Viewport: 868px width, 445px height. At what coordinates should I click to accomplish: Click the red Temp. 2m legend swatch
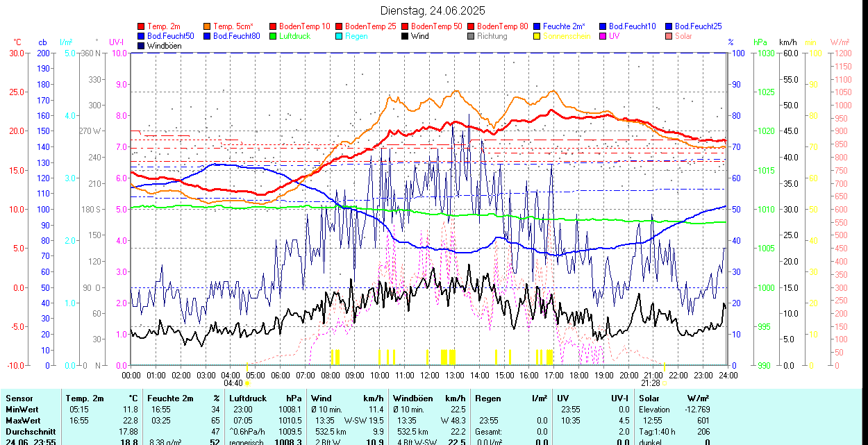tap(142, 26)
